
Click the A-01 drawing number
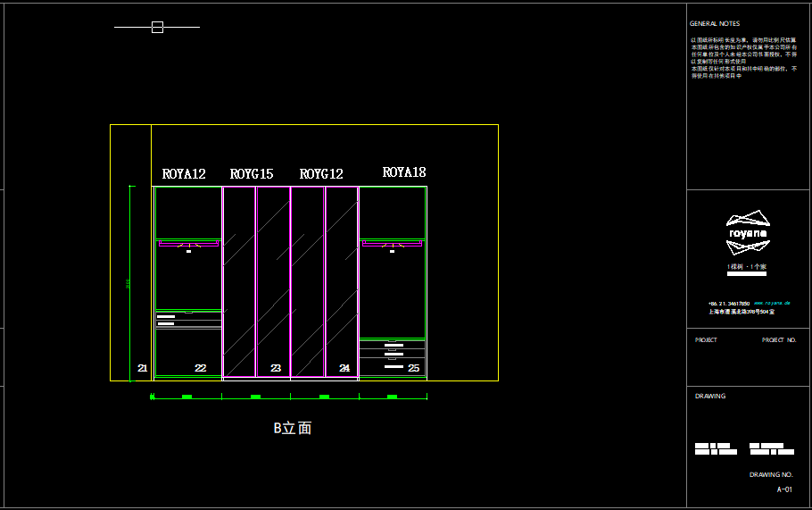[784, 489]
